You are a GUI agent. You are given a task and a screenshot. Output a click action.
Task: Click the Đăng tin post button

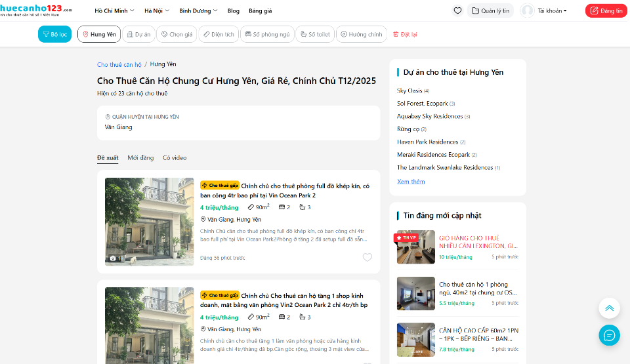pyautogui.click(x=606, y=11)
